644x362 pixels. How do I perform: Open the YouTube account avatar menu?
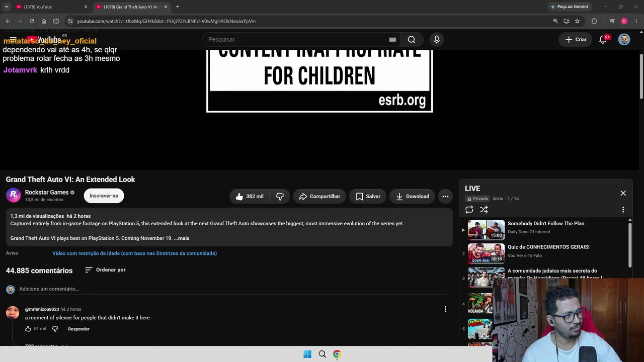[x=624, y=40]
